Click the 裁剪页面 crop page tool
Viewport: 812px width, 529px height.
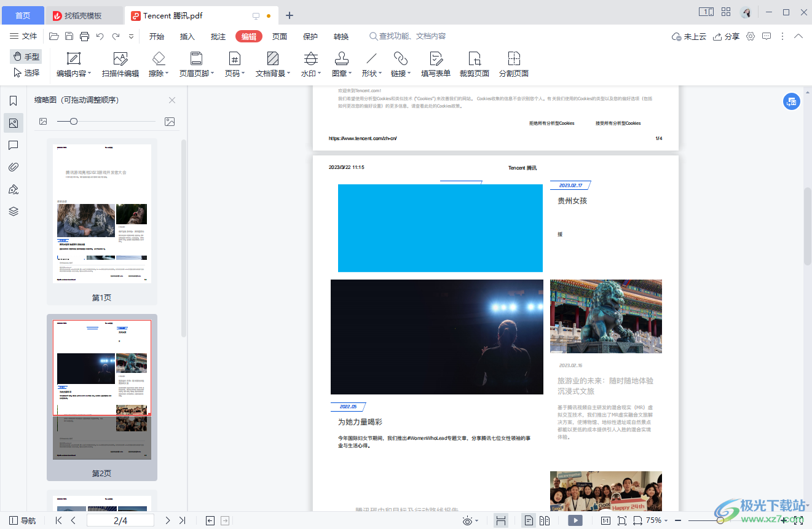click(475, 65)
